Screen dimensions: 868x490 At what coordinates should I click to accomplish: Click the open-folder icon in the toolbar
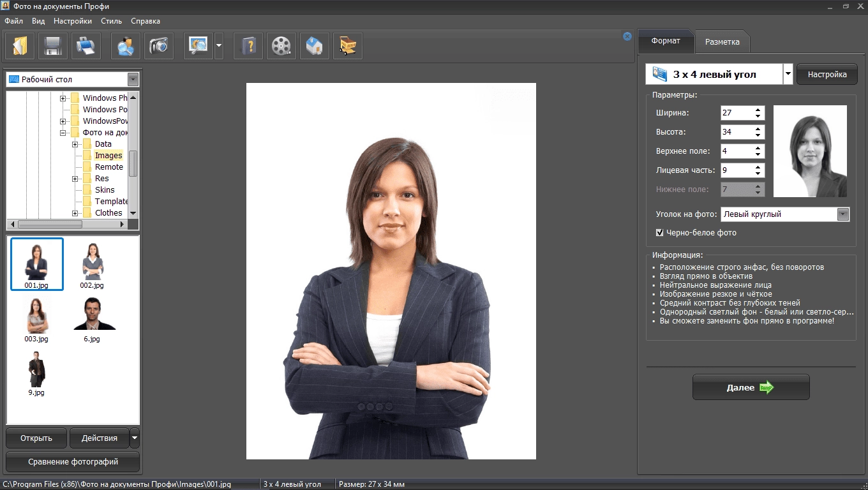[20, 46]
